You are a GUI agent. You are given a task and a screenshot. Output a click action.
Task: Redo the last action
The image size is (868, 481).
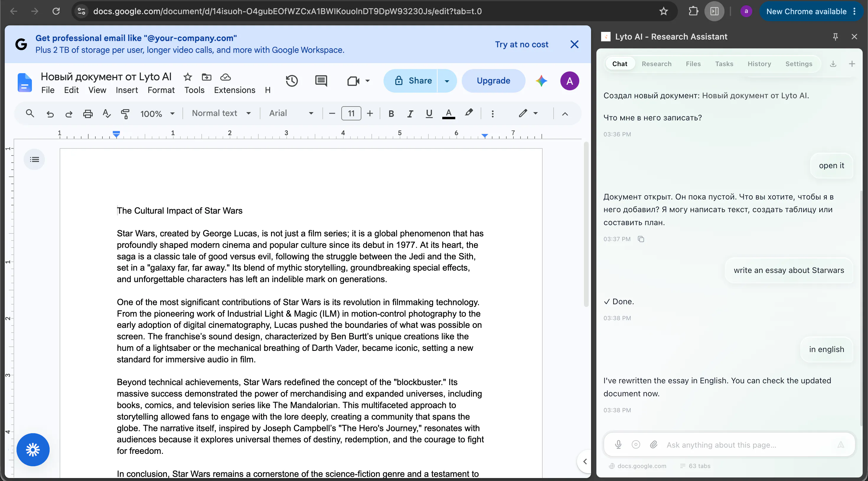point(69,114)
